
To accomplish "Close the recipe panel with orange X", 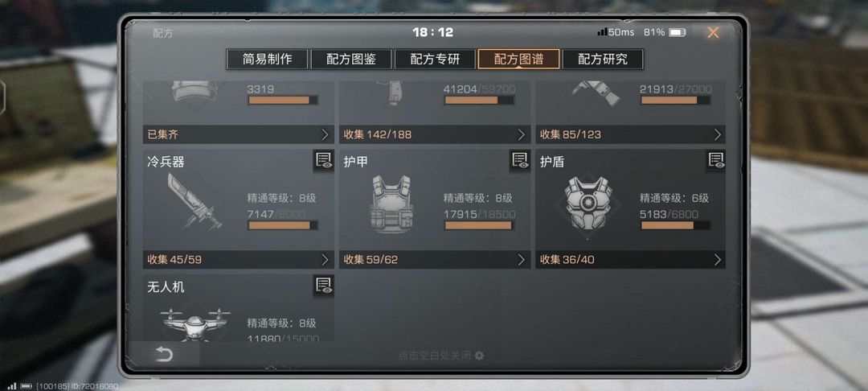I will coord(713,33).
